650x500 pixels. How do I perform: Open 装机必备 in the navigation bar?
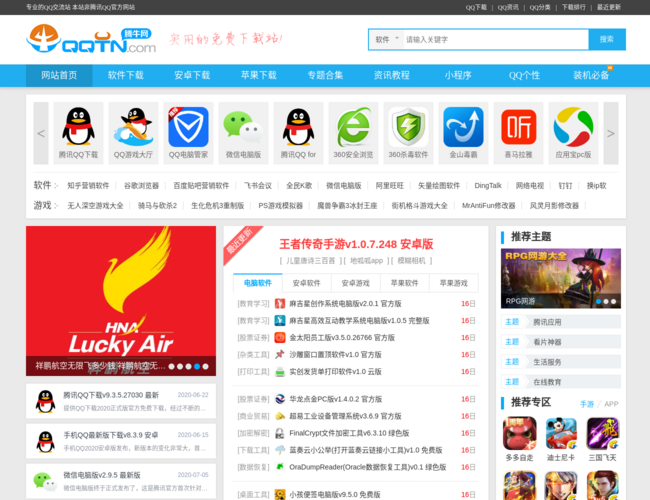[x=591, y=75]
